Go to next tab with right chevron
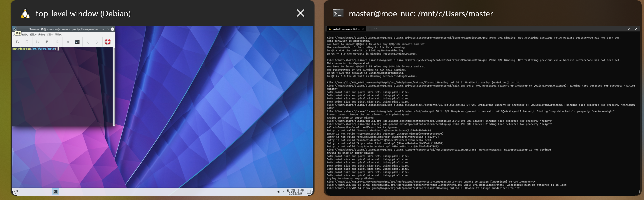 coord(97,42)
